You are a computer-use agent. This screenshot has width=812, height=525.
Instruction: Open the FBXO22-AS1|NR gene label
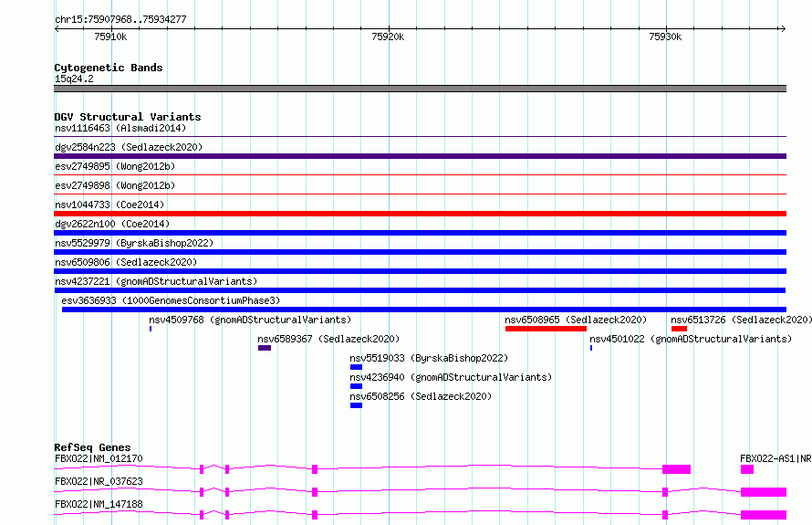(776, 458)
